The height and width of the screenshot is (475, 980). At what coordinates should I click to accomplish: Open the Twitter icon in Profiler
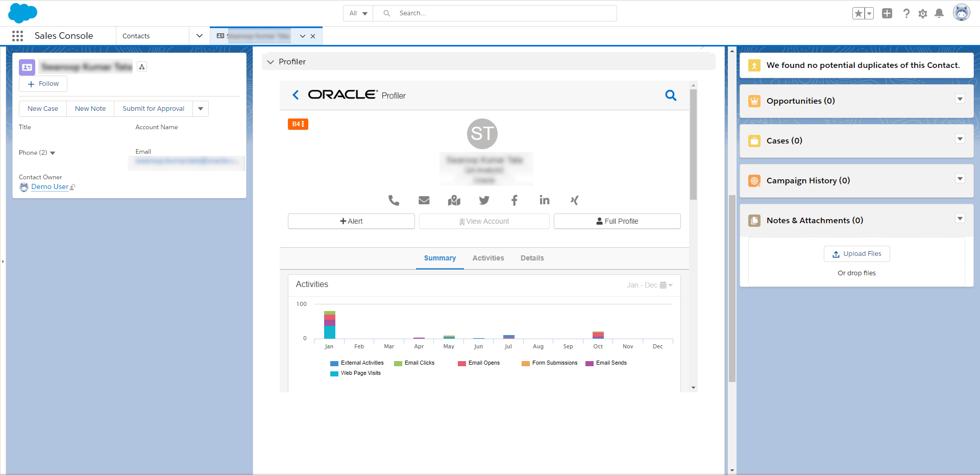[x=484, y=200]
